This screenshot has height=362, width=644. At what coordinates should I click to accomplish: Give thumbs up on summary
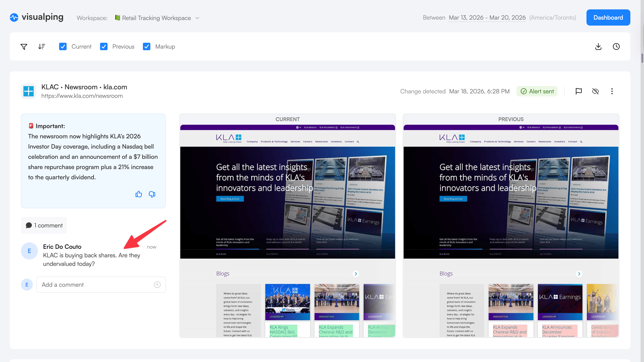(x=139, y=194)
